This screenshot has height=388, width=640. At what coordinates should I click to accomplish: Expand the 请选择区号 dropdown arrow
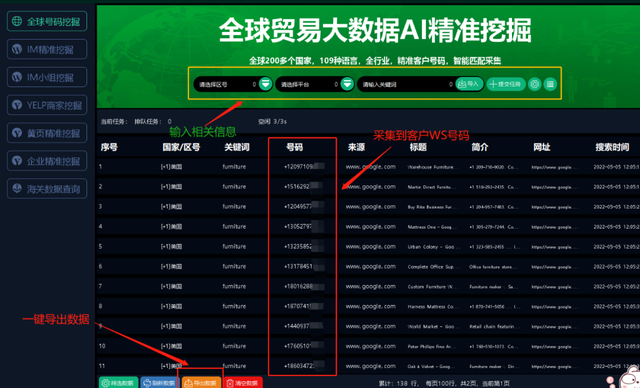[x=265, y=84]
